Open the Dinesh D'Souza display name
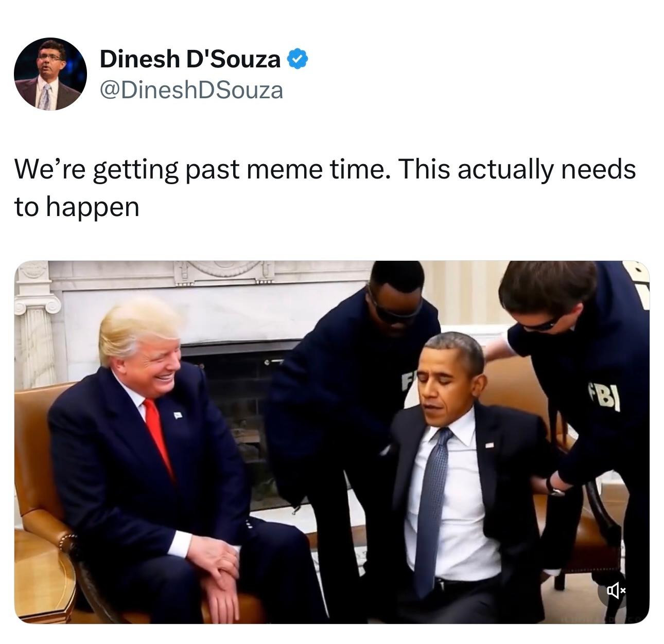 click(190, 59)
